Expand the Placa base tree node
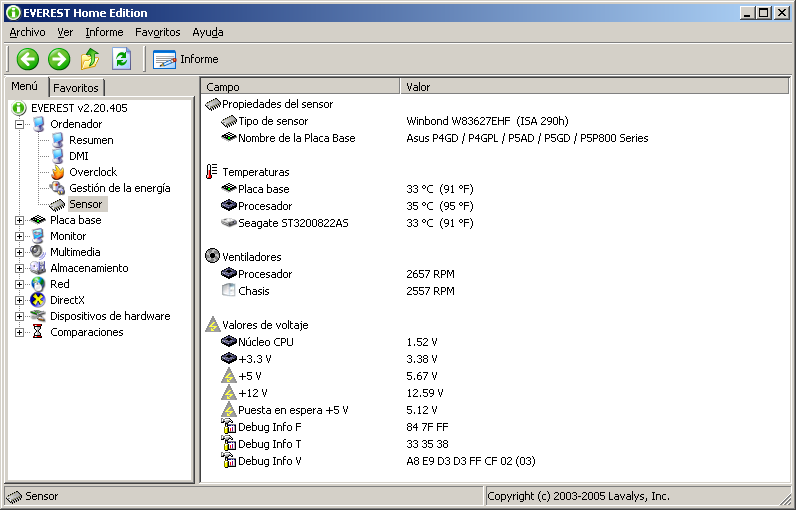796x510 pixels. coord(19,220)
